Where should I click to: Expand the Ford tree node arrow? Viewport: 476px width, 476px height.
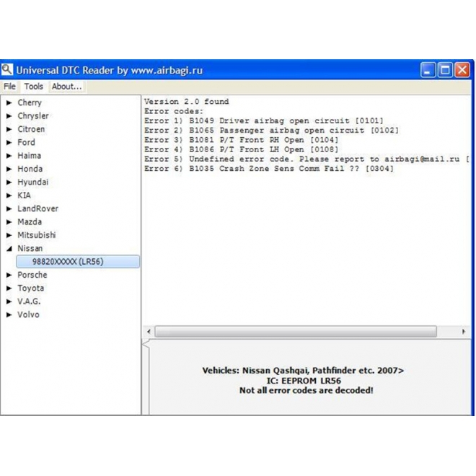click(9, 142)
